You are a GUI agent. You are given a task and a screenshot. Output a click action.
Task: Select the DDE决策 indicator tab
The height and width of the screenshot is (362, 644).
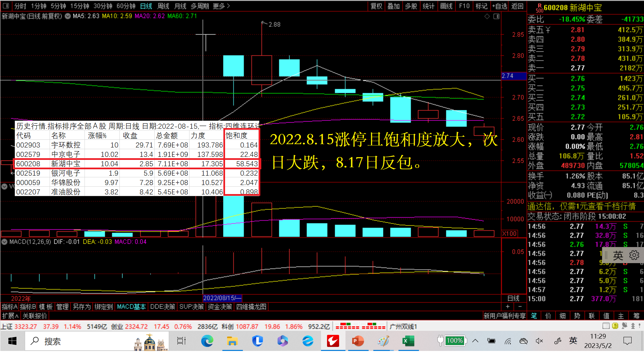tap(163, 307)
